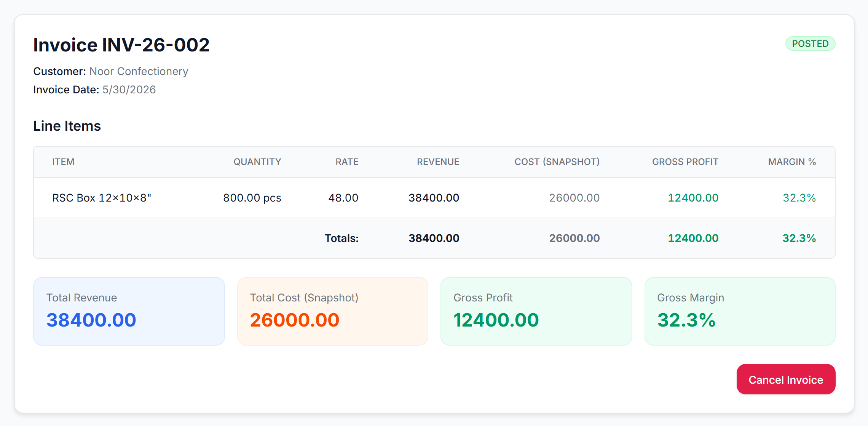The height and width of the screenshot is (426, 868).
Task: Click the RSC Box row revenue 38400.00
Action: [x=434, y=198]
